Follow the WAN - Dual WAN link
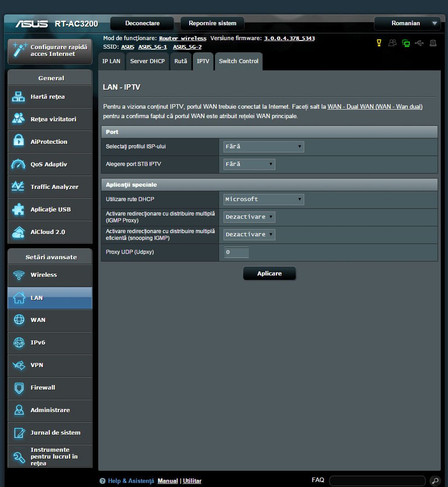448x487 pixels. click(375, 107)
